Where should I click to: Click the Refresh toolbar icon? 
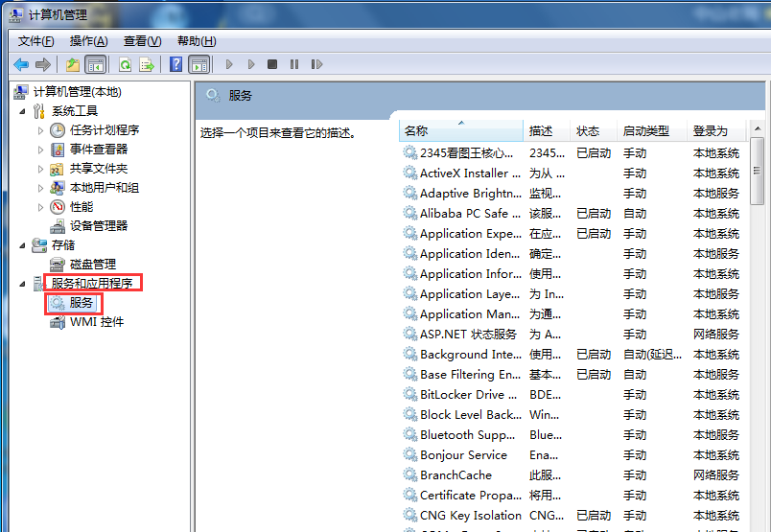[126, 64]
